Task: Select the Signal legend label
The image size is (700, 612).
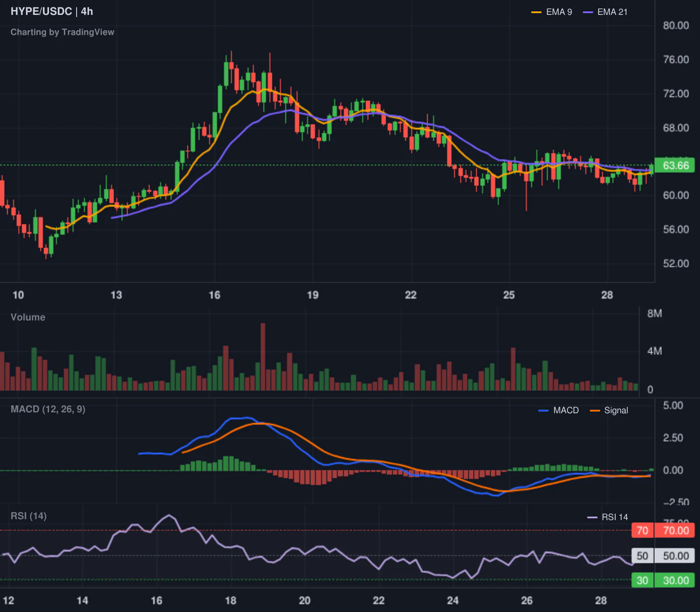Action: click(616, 411)
